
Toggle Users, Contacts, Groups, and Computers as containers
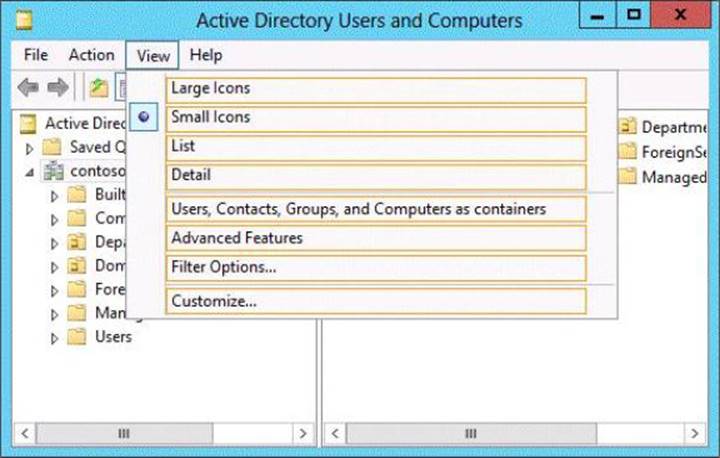pos(358,209)
